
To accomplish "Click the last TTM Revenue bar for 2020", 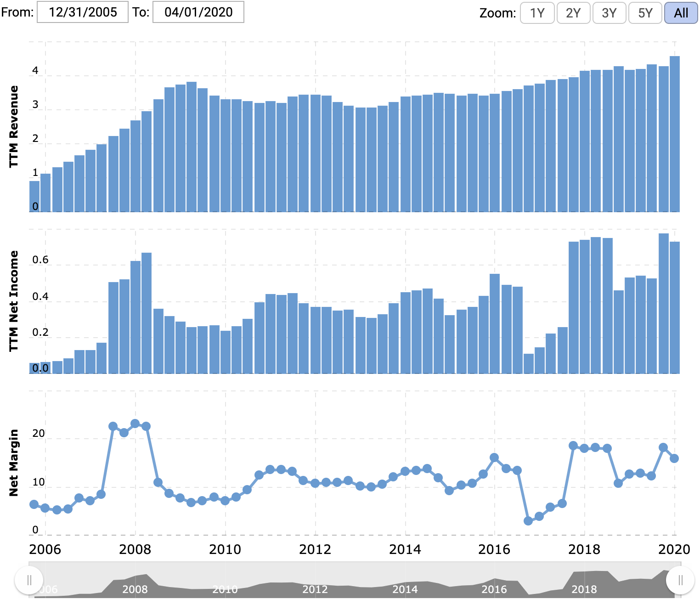I will 675,134.
